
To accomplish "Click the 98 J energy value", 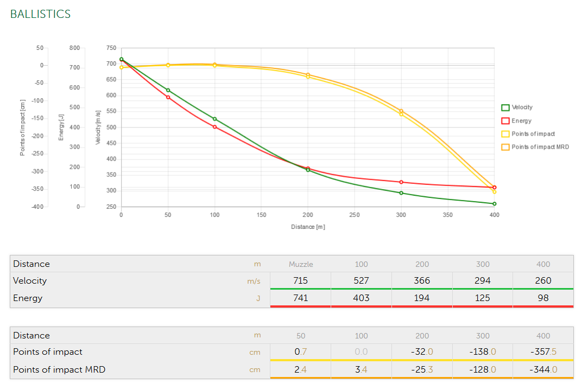I will pyautogui.click(x=543, y=298).
